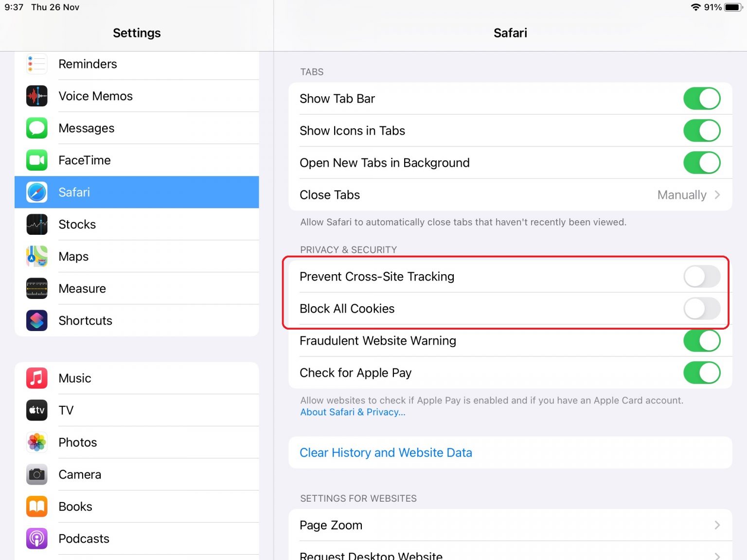The image size is (747, 560).
Task: Open the Photos flower icon
Action: click(37, 442)
